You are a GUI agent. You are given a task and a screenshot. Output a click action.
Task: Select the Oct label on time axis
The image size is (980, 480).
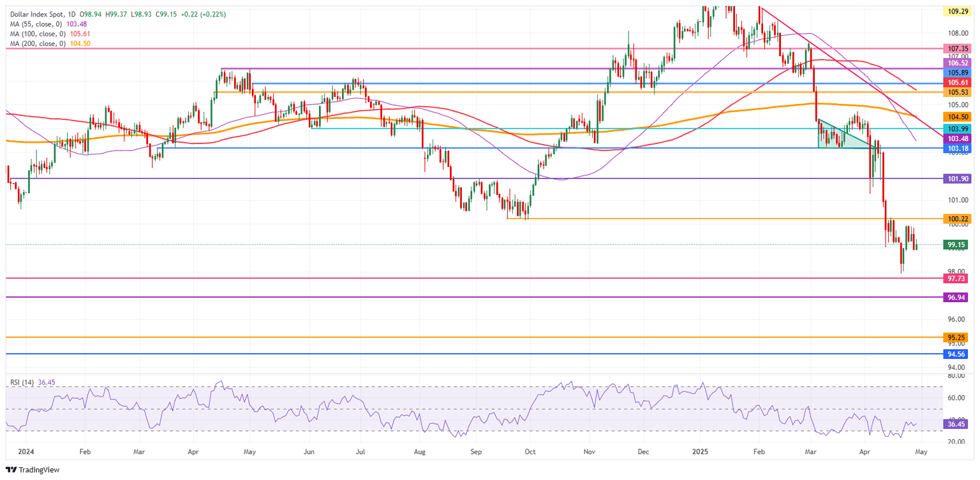tap(530, 451)
